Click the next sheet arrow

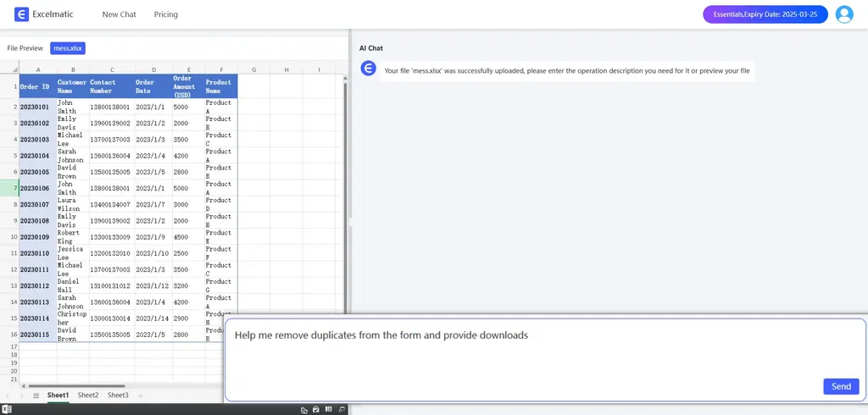(x=21, y=396)
